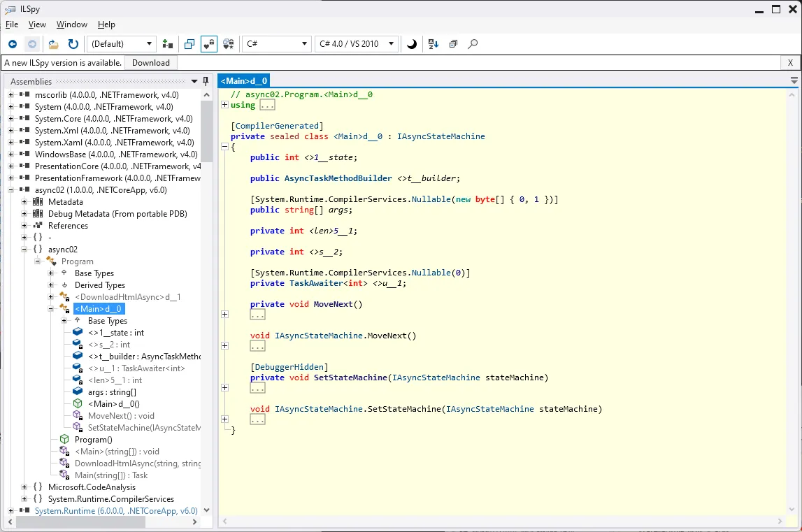Image resolution: width=802 pixels, height=532 pixels.
Task: Toggle show all types and members
Action: 229,44
